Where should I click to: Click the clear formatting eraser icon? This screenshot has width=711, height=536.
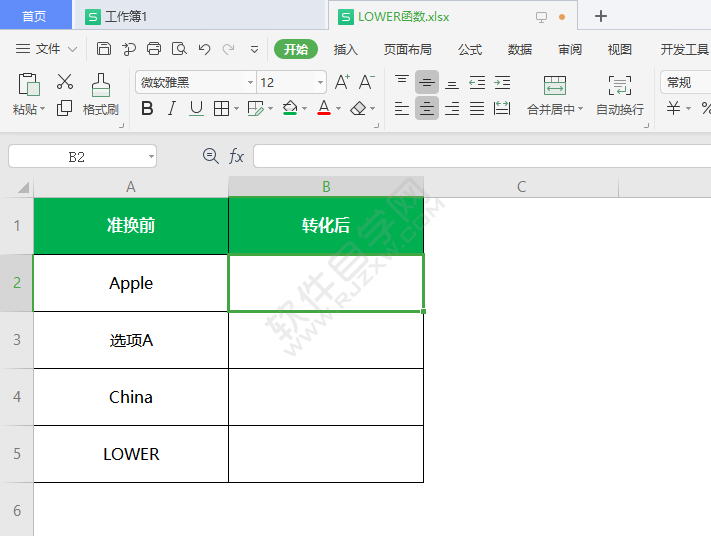[359, 108]
